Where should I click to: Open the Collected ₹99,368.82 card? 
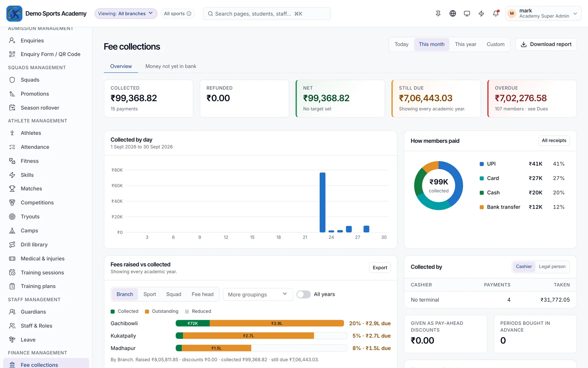point(148,99)
